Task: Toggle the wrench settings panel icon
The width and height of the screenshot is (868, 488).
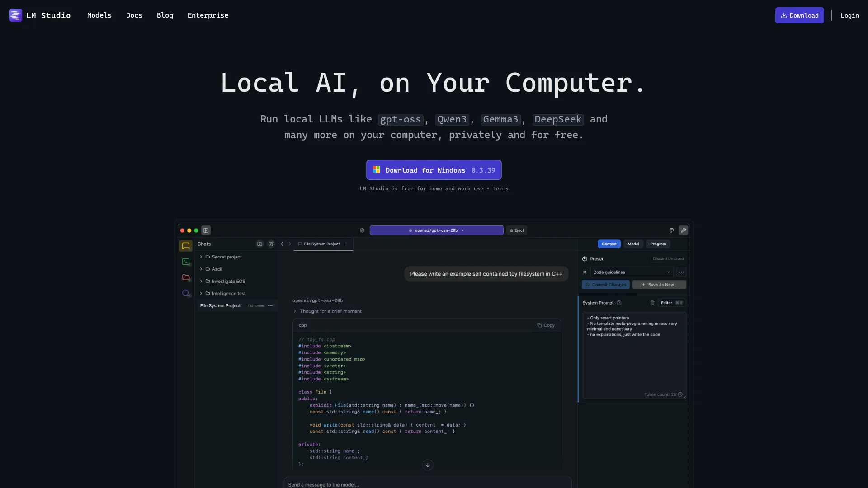Action: [x=684, y=230]
